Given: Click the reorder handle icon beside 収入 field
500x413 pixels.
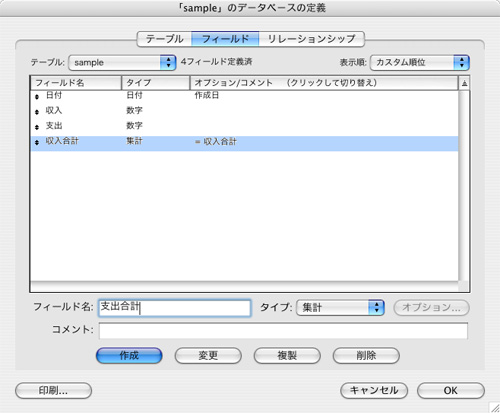Looking at the screenshot, I should 37,112.
